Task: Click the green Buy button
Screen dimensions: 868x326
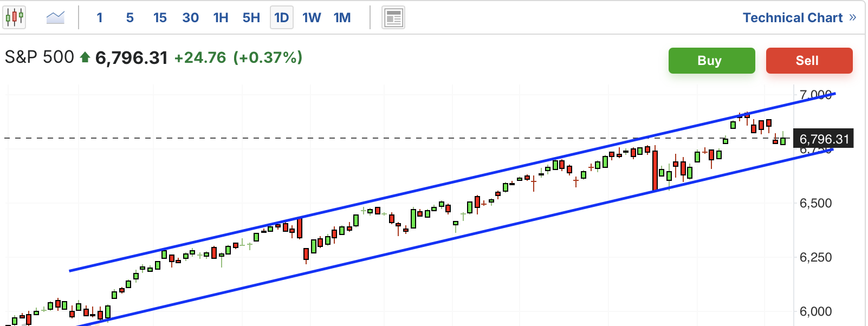Action: tap(711, 61)
